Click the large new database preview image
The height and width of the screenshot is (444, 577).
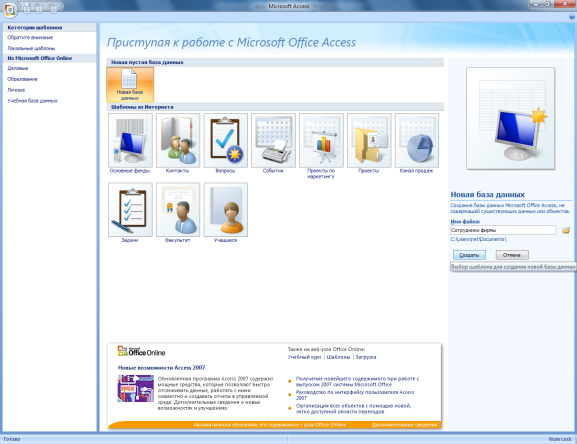tap(510, 118)
